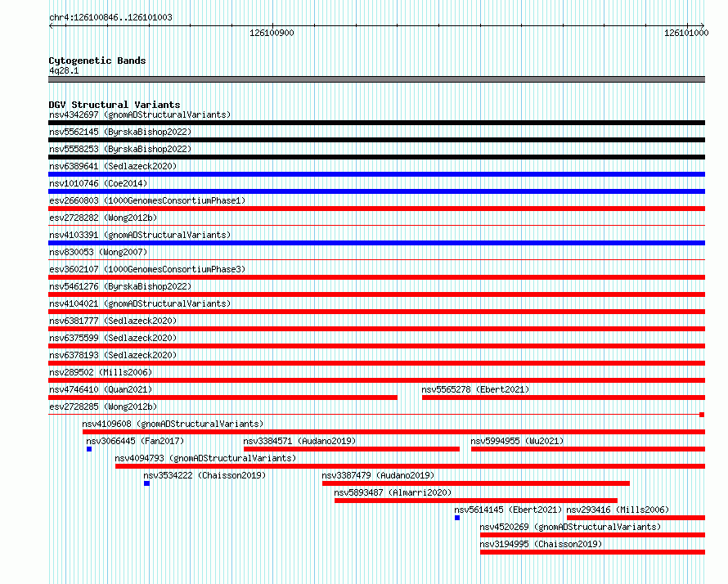This screenshot has height=584, width=728.
Task: Open the nsv1010746 Coe2014 variant
Action: click(98, 183)
